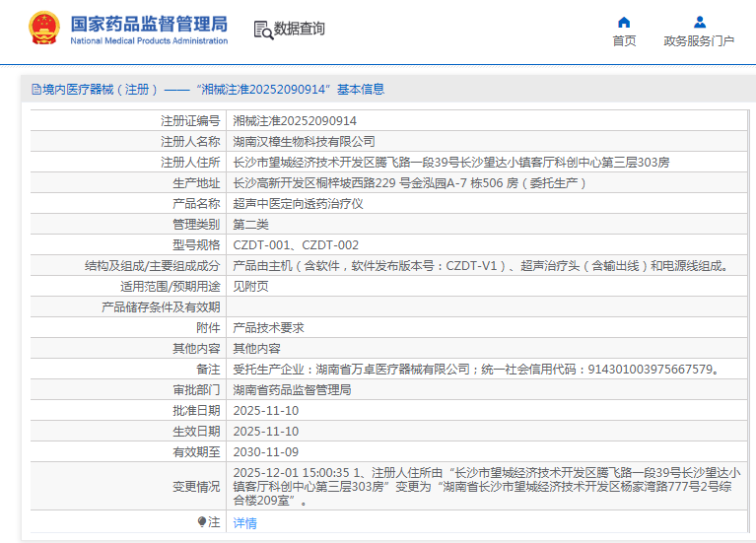The width and height of the screenshot is (756, 543).
Task: Click approving department 湖南省药品监督管理局
Action: click(292, 390)
